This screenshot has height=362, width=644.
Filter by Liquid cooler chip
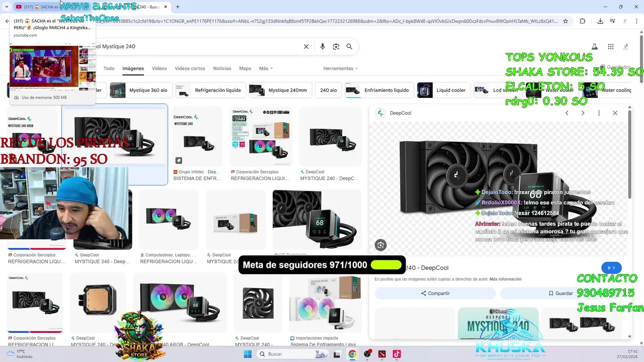pyautogui.click(x=444, y=90)
